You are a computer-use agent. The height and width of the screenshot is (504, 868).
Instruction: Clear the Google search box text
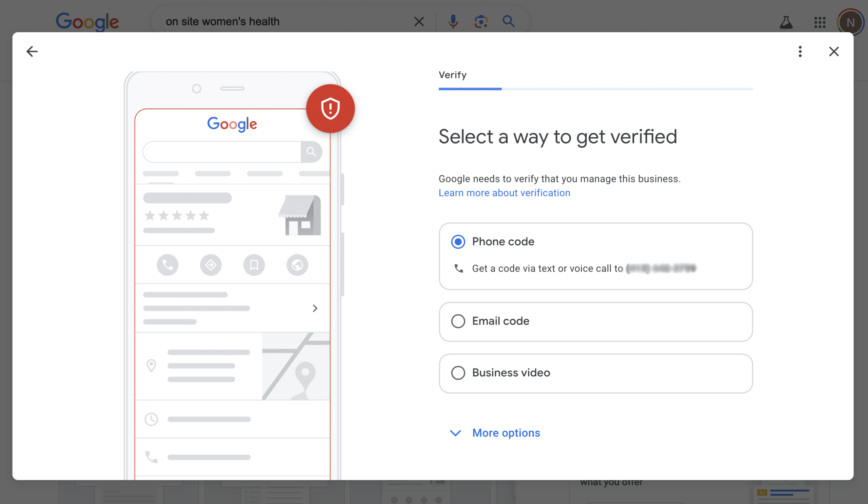[419, 21]
